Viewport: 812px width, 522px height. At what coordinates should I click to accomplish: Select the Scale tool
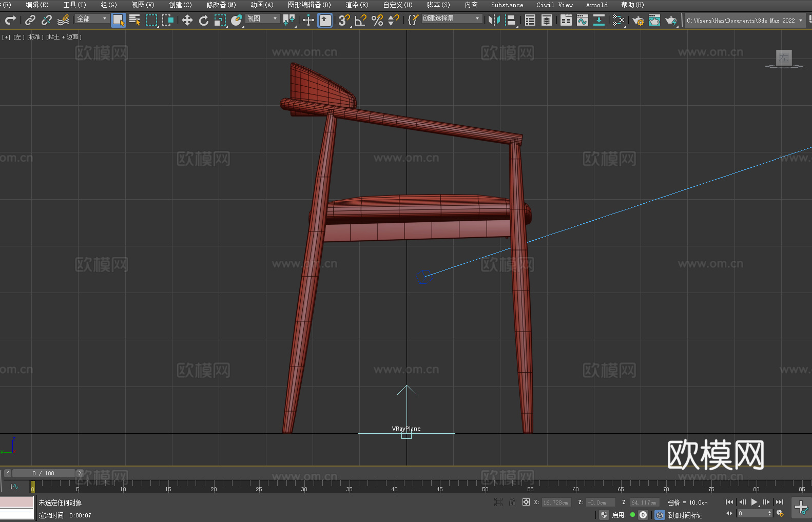[220, 20]
